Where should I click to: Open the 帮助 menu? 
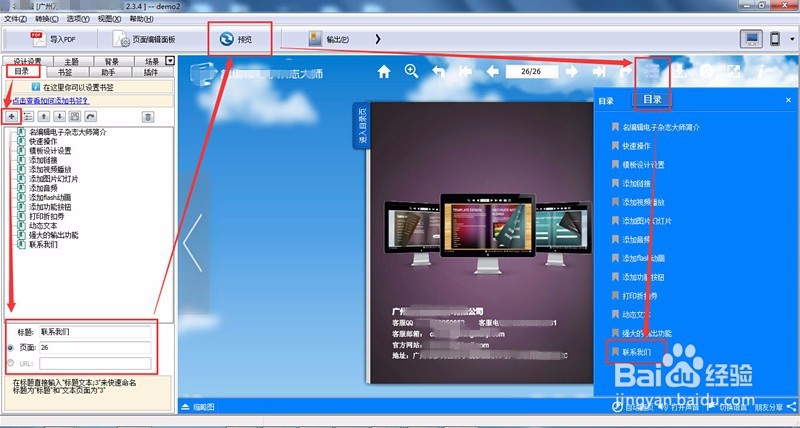click(x=141, y=19)
